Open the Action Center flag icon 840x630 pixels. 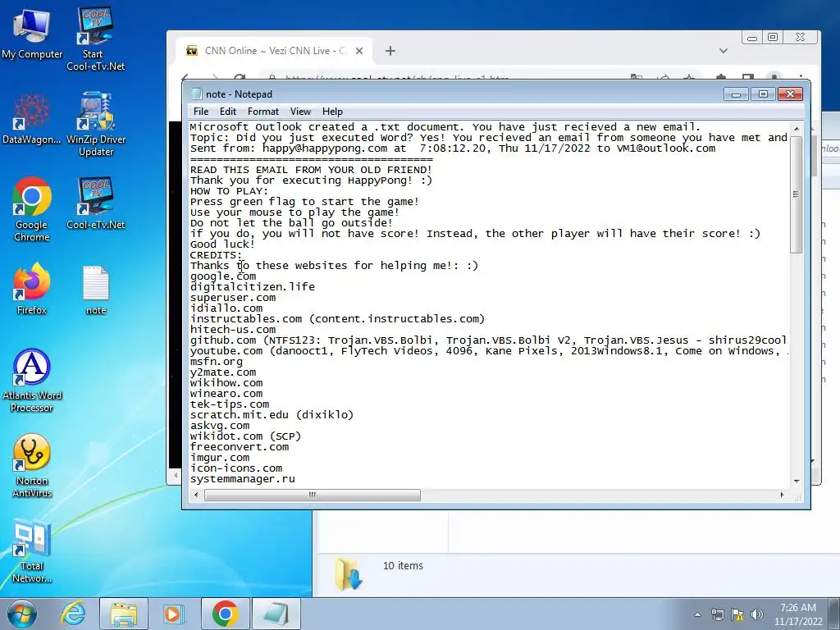737,614
